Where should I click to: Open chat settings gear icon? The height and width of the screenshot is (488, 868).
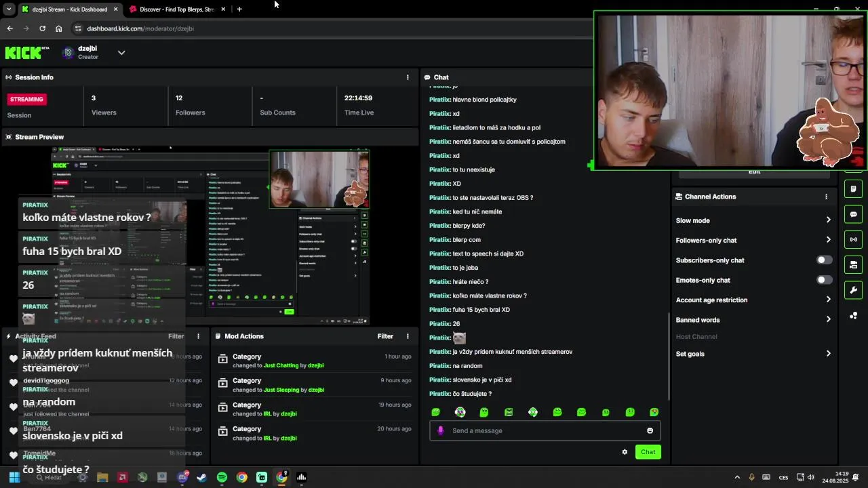[x=625, y=452]
